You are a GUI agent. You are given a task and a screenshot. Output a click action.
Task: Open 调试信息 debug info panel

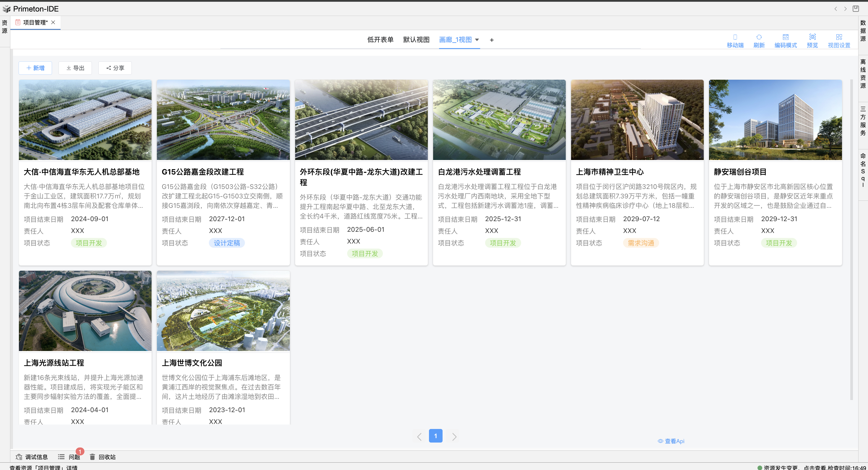coord(32,457)
